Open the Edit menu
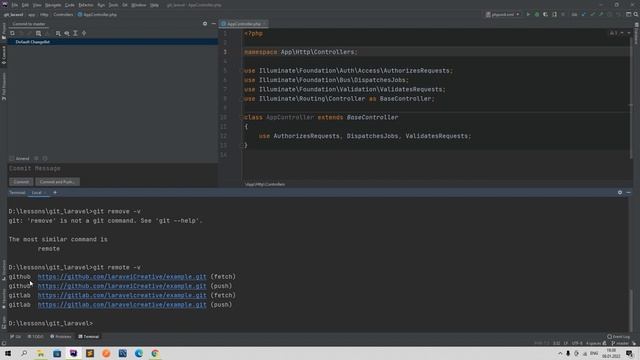The height and width of the screenshot is (360, 640). [25, 5]
